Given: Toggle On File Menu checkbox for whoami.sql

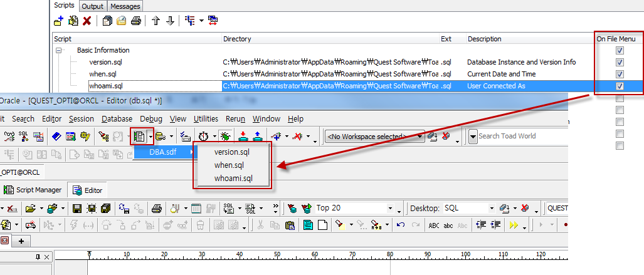Looking at the screenshot, I should pos(620,86).
